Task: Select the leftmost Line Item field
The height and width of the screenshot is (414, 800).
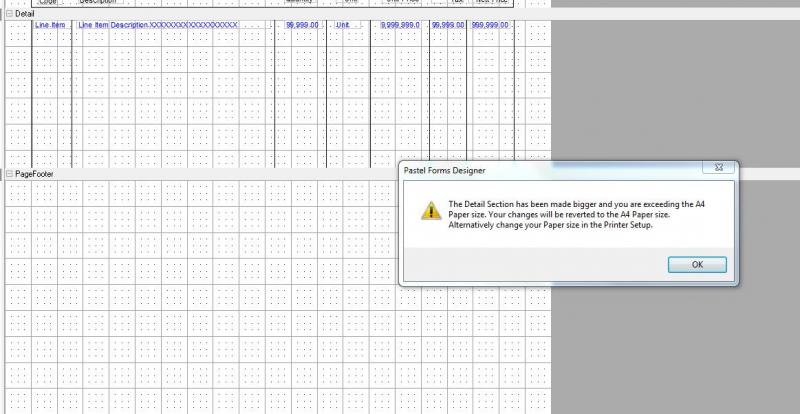Action: click(x=49, y=24)
